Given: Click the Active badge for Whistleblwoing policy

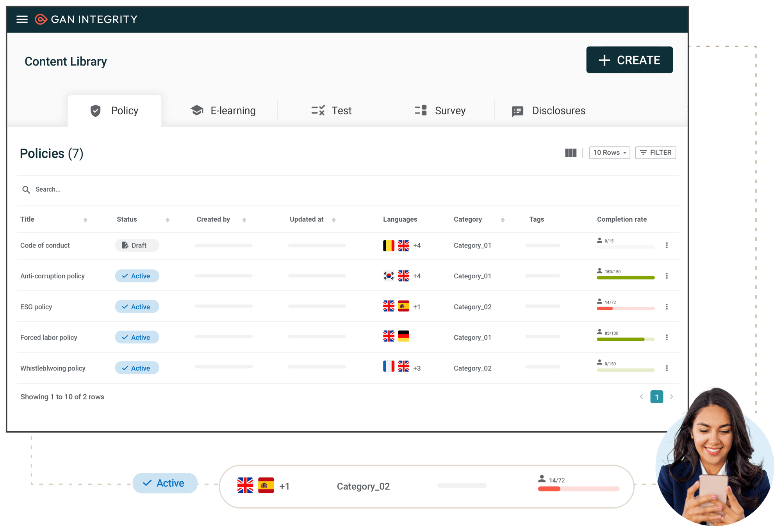Looking at the screenshot, I should [x=137, y=368].
